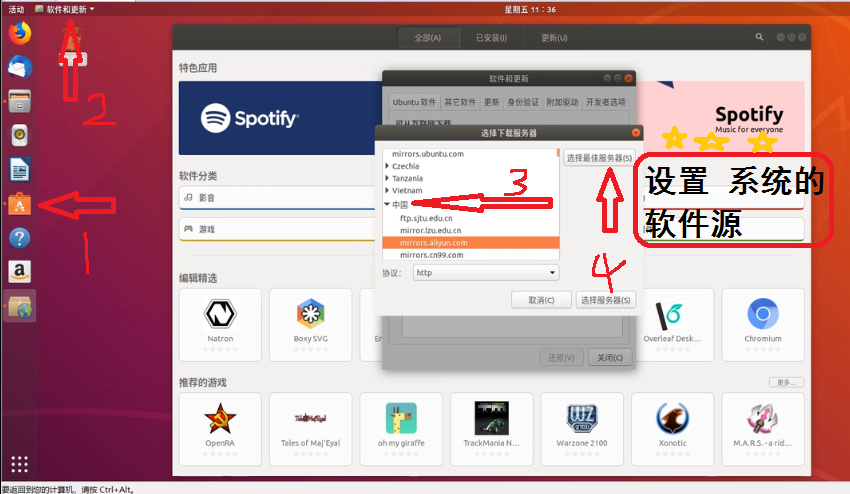Open 更新 tab in 软件和更新 dialog
850x494 pixels.
pos(492,102)
